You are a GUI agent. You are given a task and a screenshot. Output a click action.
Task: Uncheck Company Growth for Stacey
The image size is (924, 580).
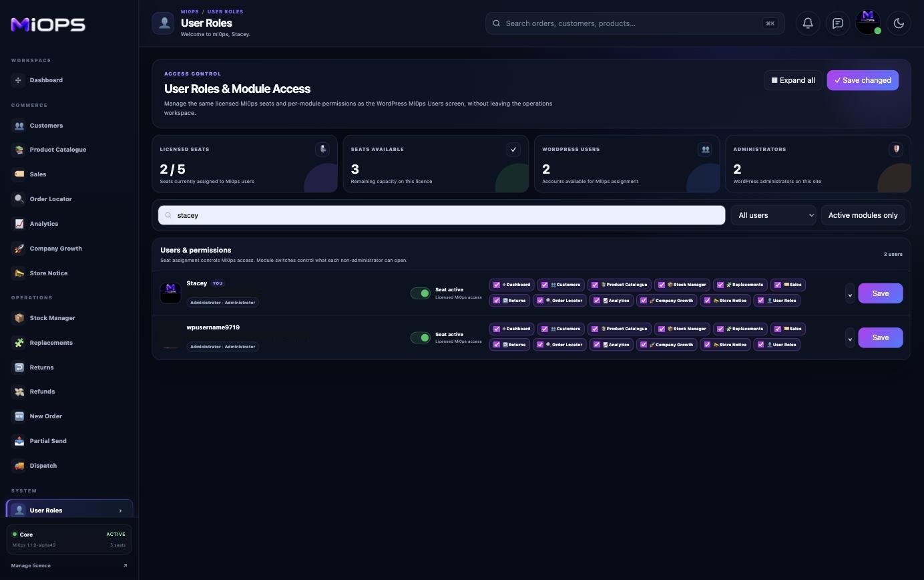[x=644, y=301]
